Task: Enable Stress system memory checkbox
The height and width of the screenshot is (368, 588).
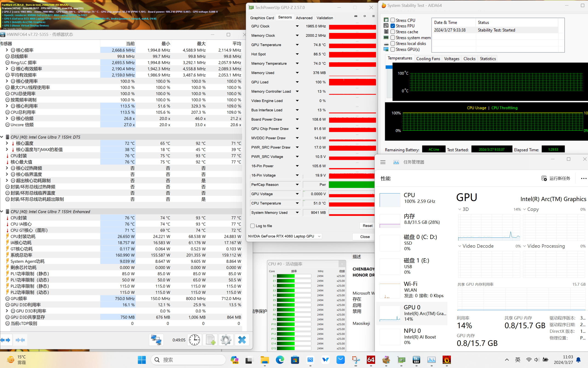Action: [393, 37]
